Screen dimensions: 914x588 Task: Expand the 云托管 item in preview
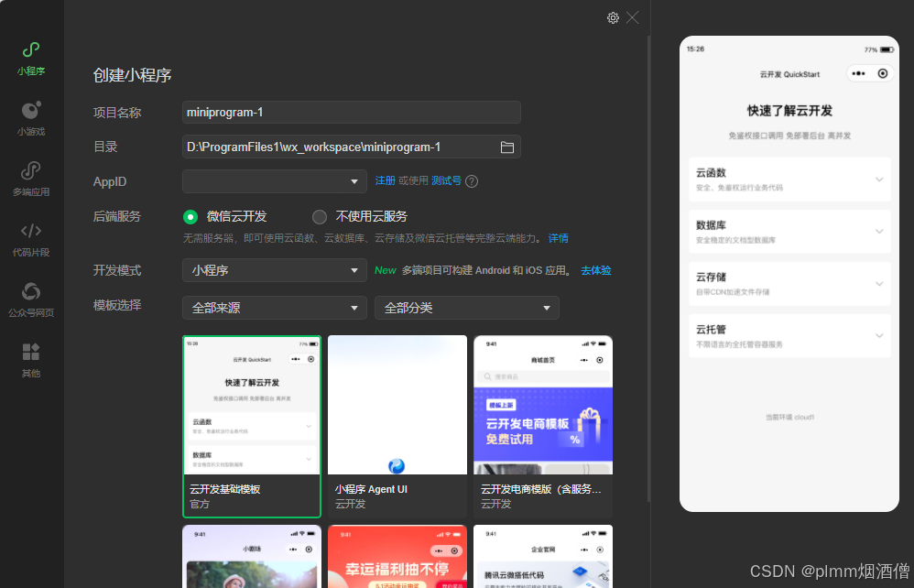point(789,335)
